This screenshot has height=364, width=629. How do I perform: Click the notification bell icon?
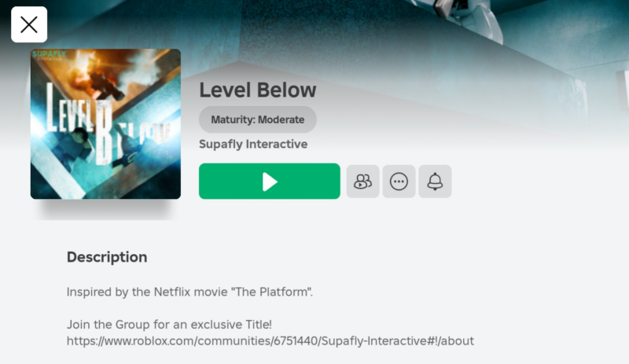point(435,182)
